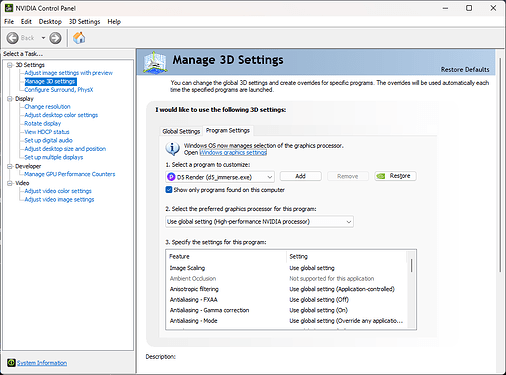The image size is (506, 375).
Task: Select the Anisotropic filtering feature row
Action: click(287, 289)
